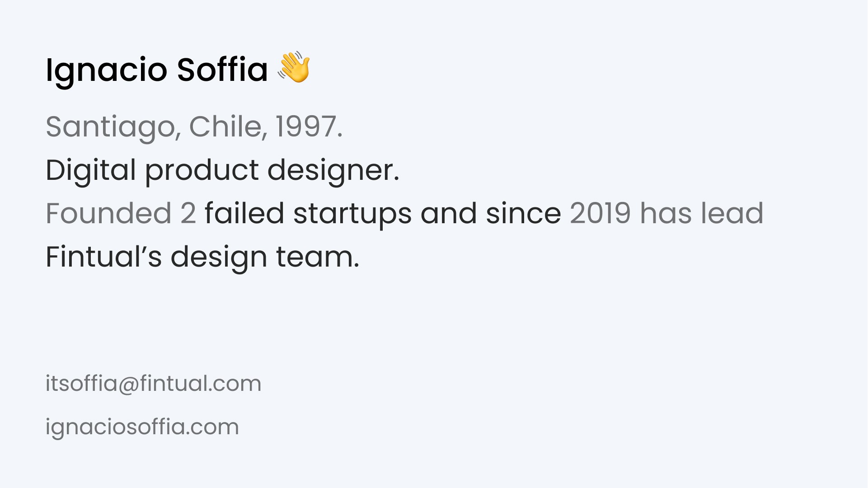This screenshot has width=868, height=488.
Task: Click the words "failed startups"
Action: 308,214
